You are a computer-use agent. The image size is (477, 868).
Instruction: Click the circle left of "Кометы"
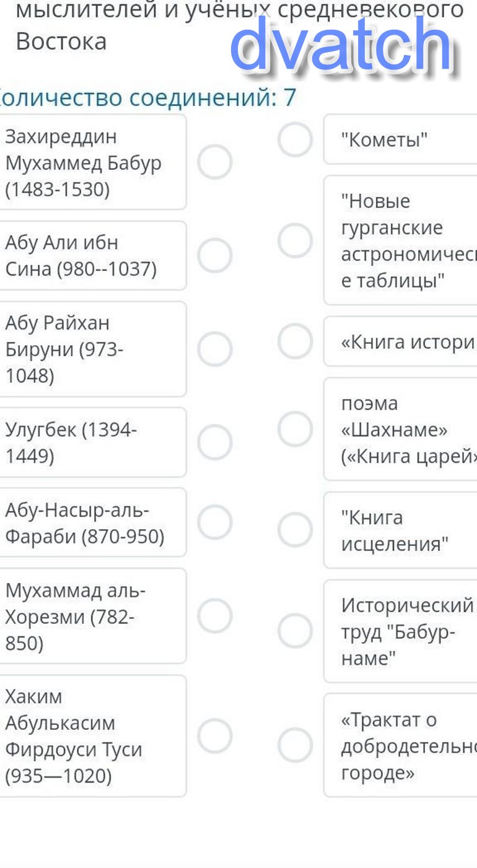[295, 139]
